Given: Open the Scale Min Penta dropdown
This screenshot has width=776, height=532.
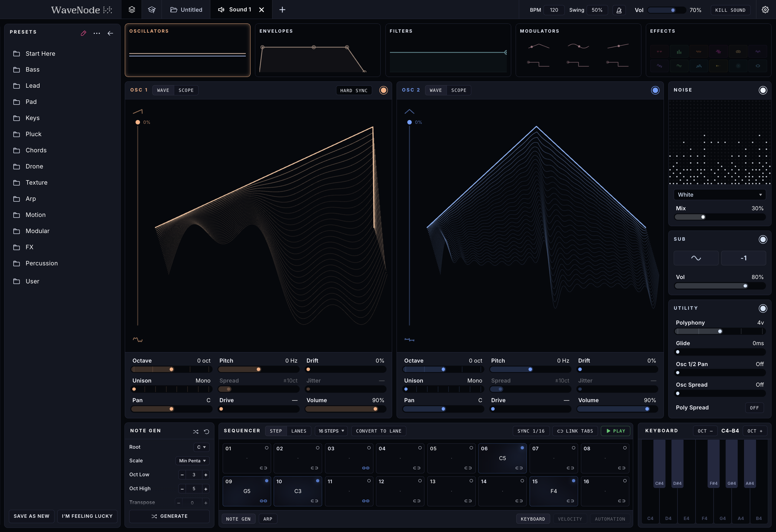Looking at the screenshot, I should click(192, 460).
